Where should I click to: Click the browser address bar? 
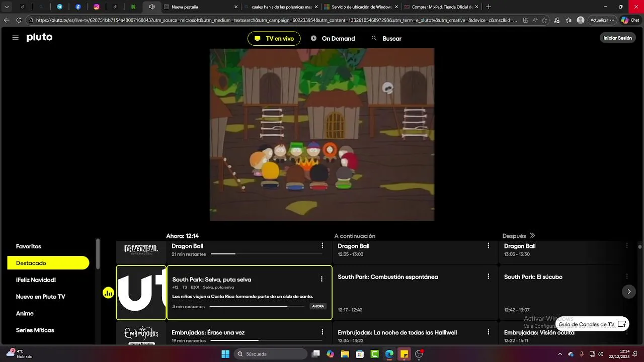click(276, 20)
